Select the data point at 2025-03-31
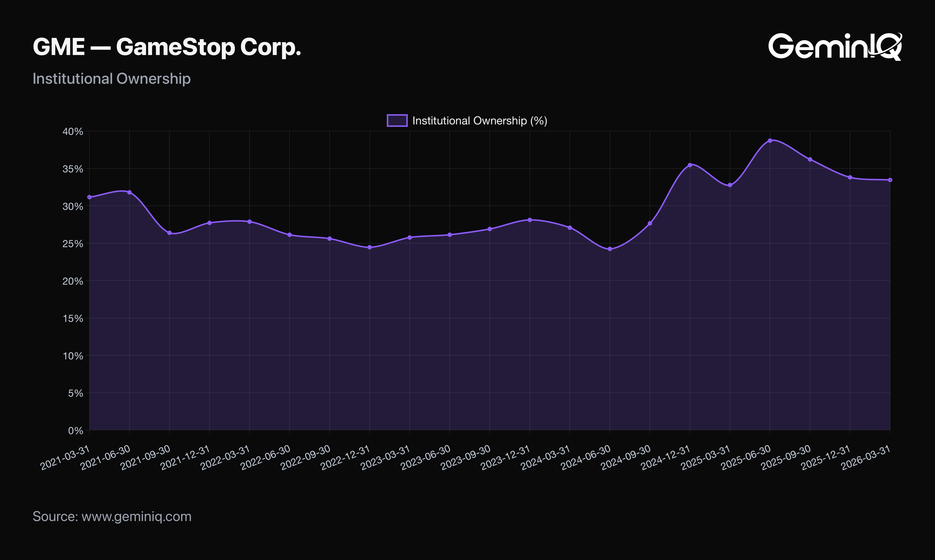935x560 pixels. tap(730, 185)
